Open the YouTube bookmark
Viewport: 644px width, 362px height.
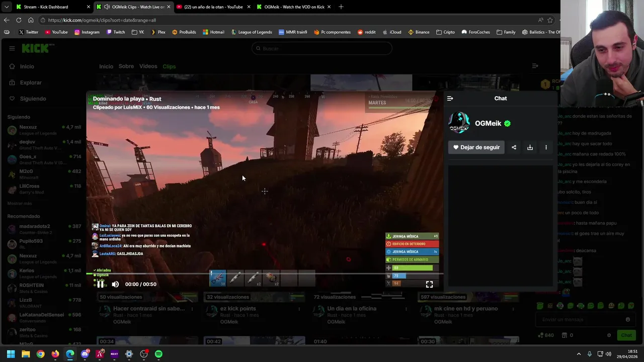tap(56, 32)
